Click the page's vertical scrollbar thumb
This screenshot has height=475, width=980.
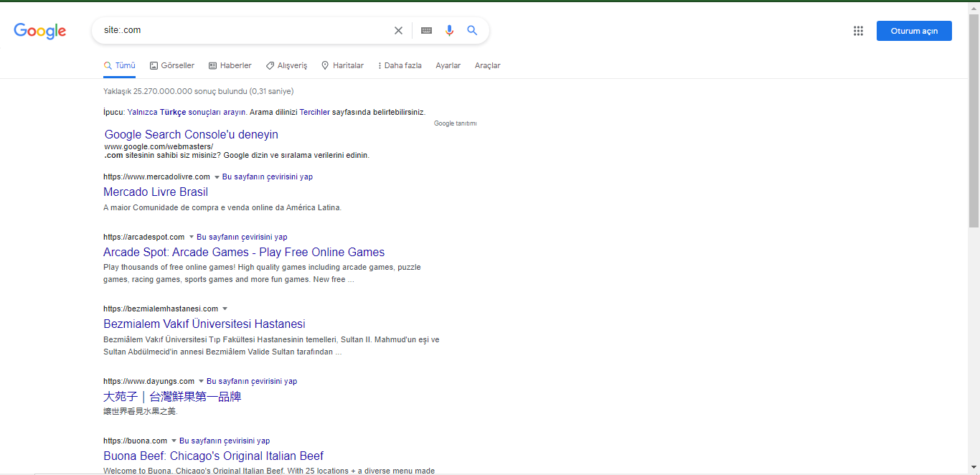click(974, 121)
